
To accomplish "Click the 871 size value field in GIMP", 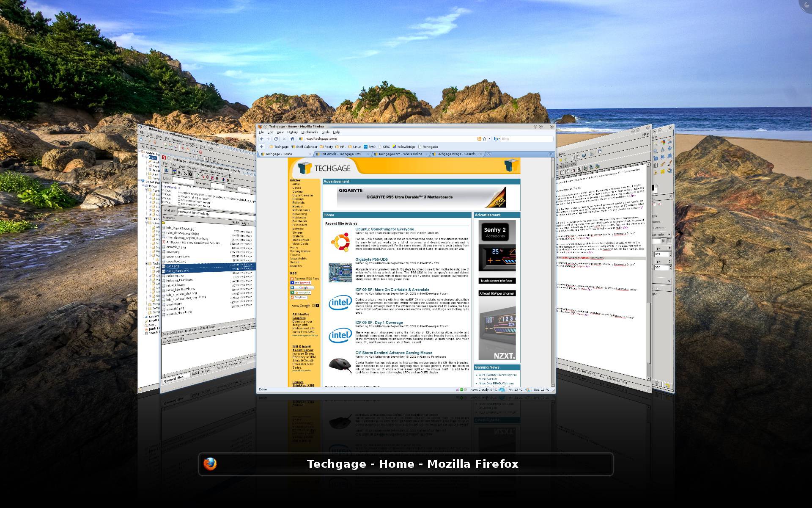I will click(662, 254).
